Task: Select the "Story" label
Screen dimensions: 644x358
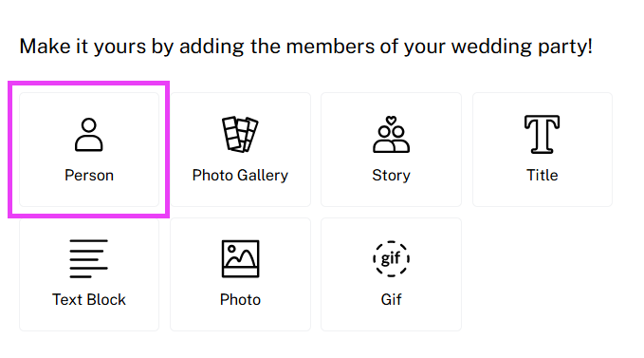Action: (x=391, y=176)
